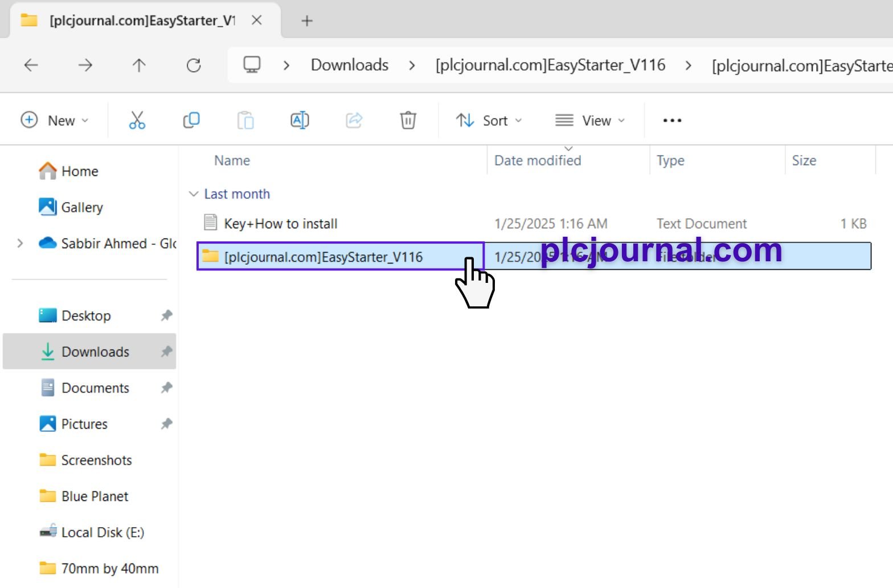Click chevron after the monitor icon in address bar

(286, 65)
